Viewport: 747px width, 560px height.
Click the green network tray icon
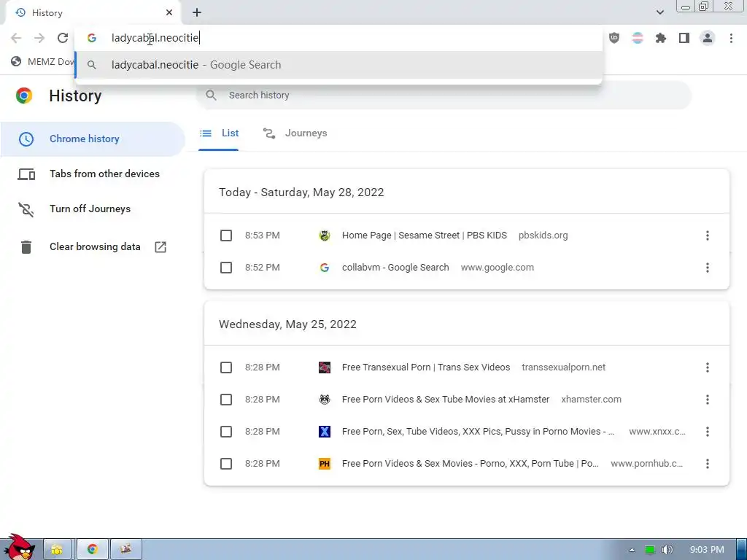[649, 550]
